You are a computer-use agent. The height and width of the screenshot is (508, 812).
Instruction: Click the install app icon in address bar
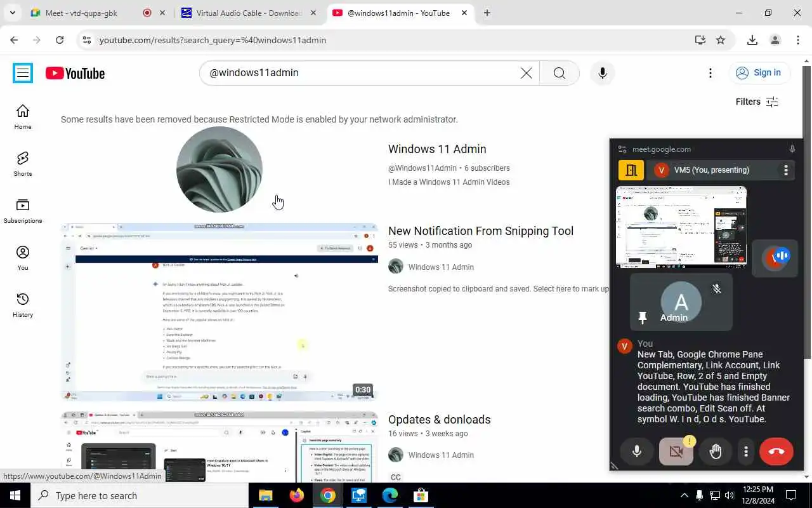click(700, 40)
